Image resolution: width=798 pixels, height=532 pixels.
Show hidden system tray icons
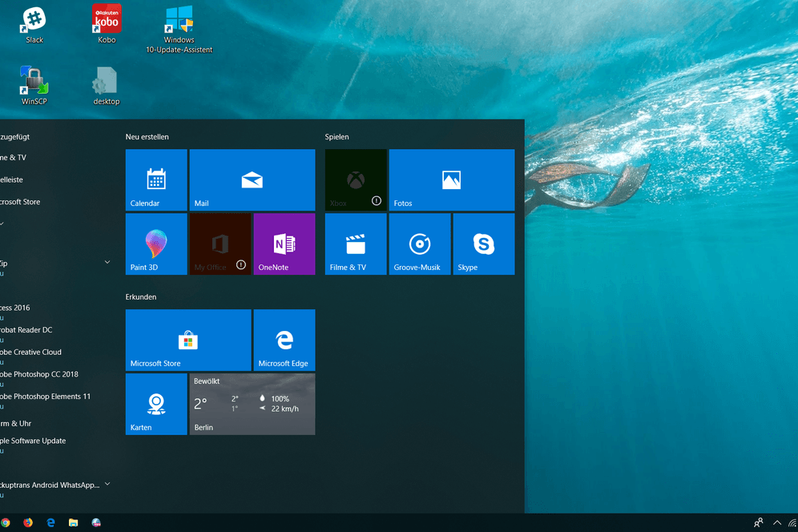(777, 523)
